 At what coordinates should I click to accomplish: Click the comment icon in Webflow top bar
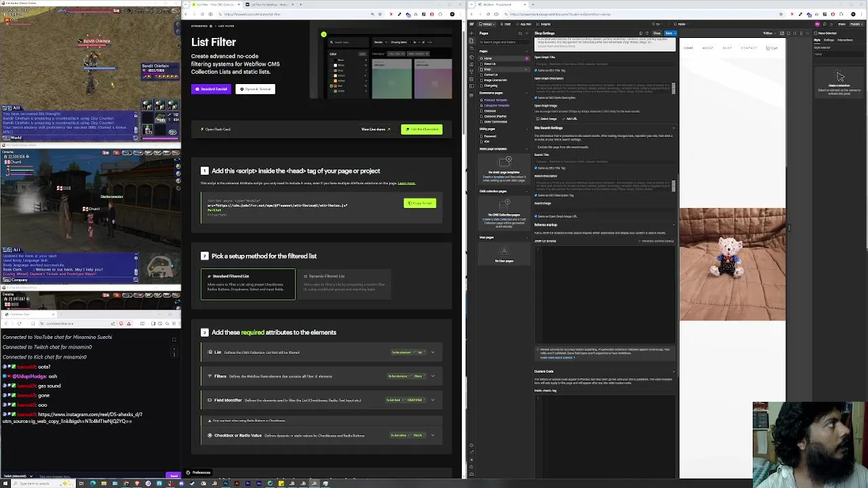click(825, 24)
